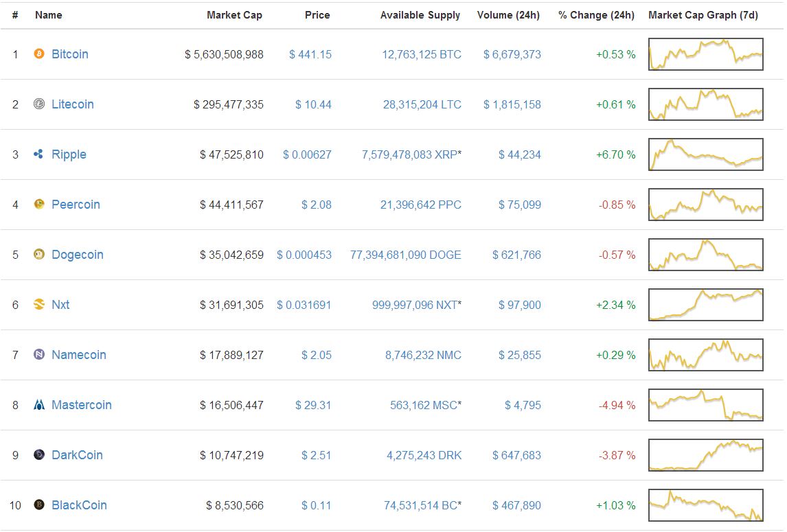Select DarkCoin's -3.87 % change value

tap(617, 455)
